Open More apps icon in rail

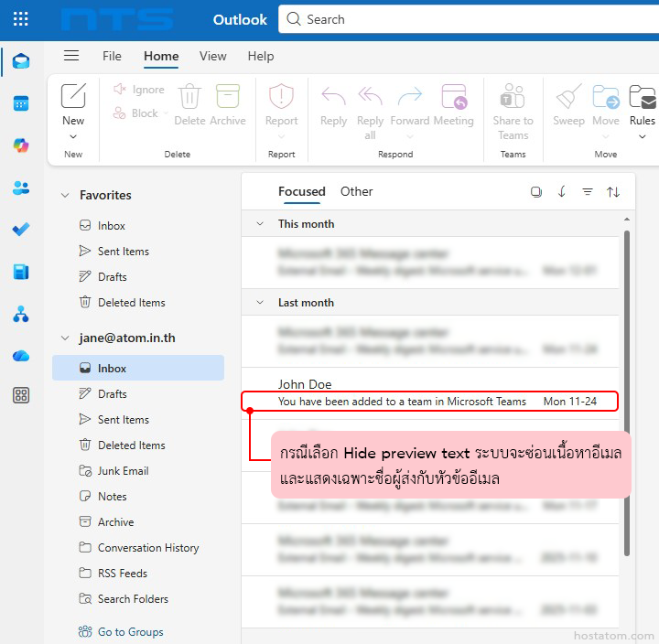coord(20,395)
